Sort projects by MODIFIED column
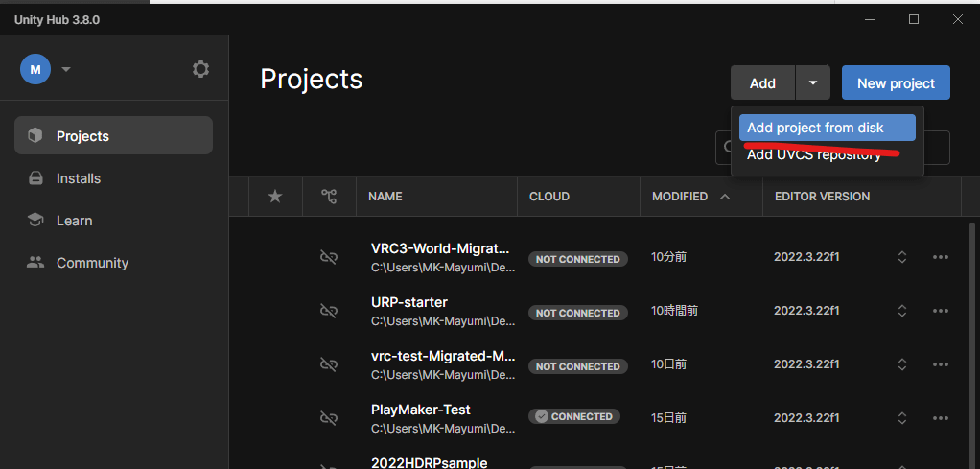Screen dimensions: 980x469 (x=680, y=197)
